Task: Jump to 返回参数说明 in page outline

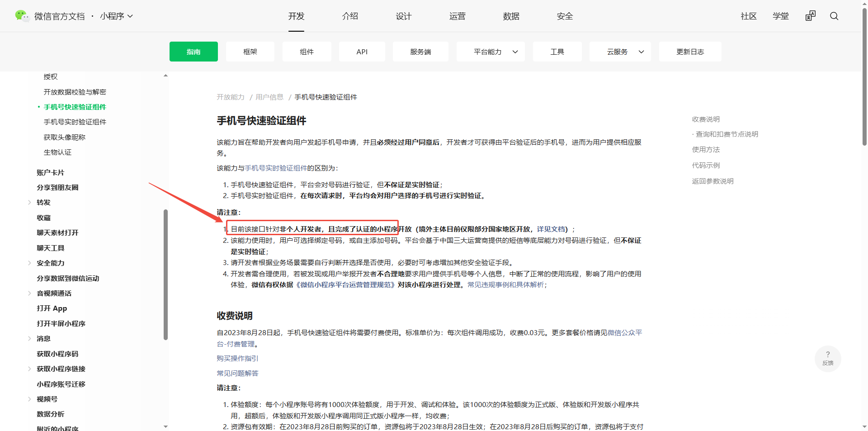Action: click(712, 181)
